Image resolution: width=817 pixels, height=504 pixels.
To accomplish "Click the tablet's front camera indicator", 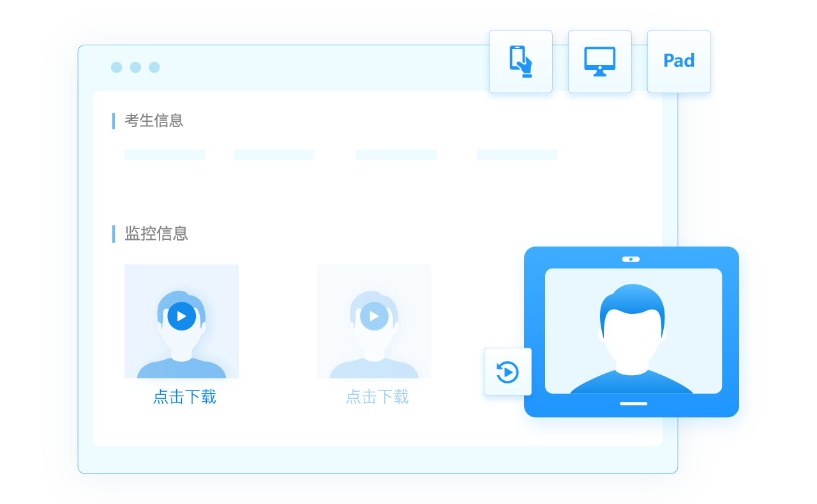I will pos(631,259).
